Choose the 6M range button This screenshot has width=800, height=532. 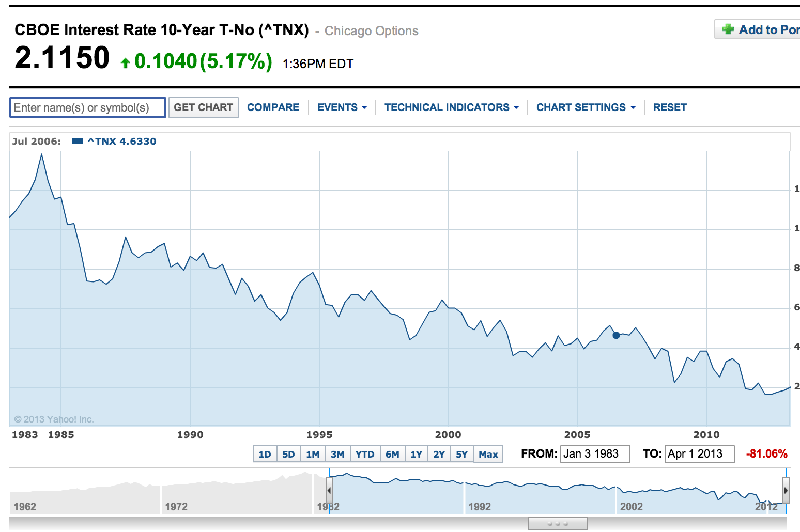392,454
